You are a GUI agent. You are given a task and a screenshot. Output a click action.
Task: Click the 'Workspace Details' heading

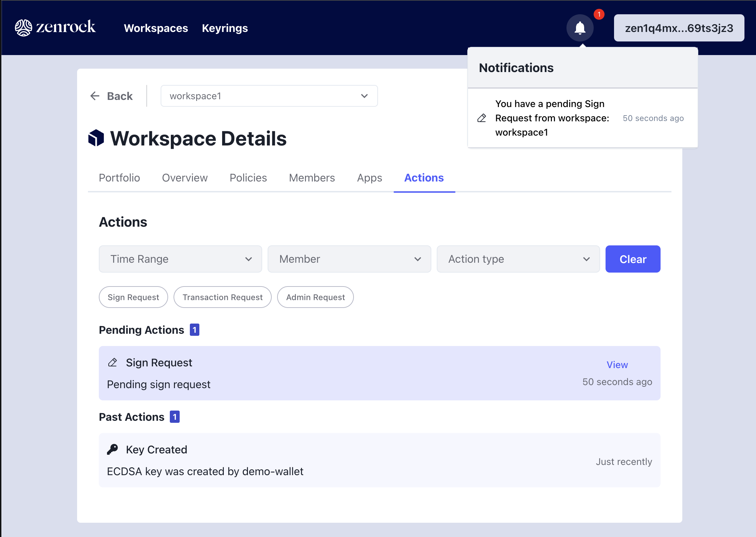click(198, 138)
